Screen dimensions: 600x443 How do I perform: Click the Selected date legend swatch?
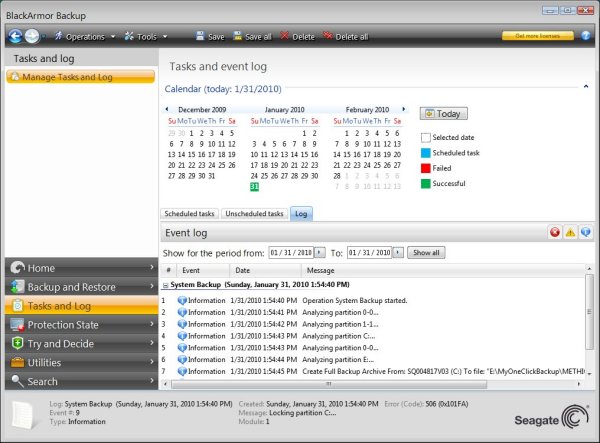[x=426, y=137]
